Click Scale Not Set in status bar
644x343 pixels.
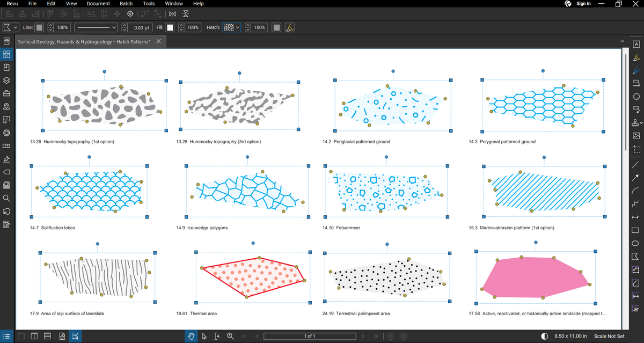click(x=609, y=336)
